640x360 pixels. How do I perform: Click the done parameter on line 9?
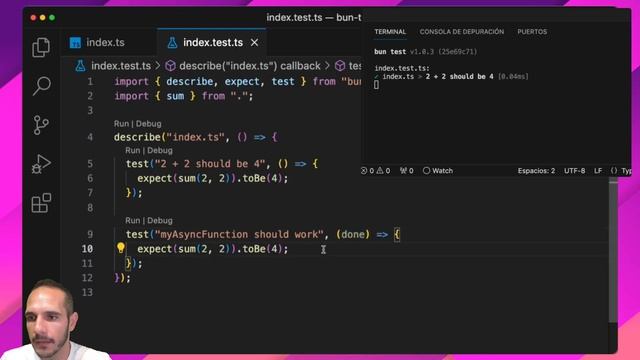coord(353,235)
